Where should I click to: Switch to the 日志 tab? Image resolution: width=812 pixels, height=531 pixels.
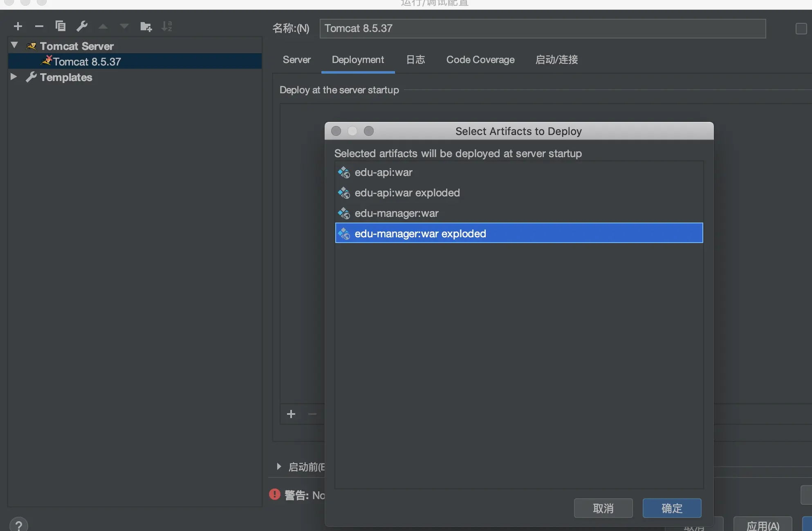415,60
